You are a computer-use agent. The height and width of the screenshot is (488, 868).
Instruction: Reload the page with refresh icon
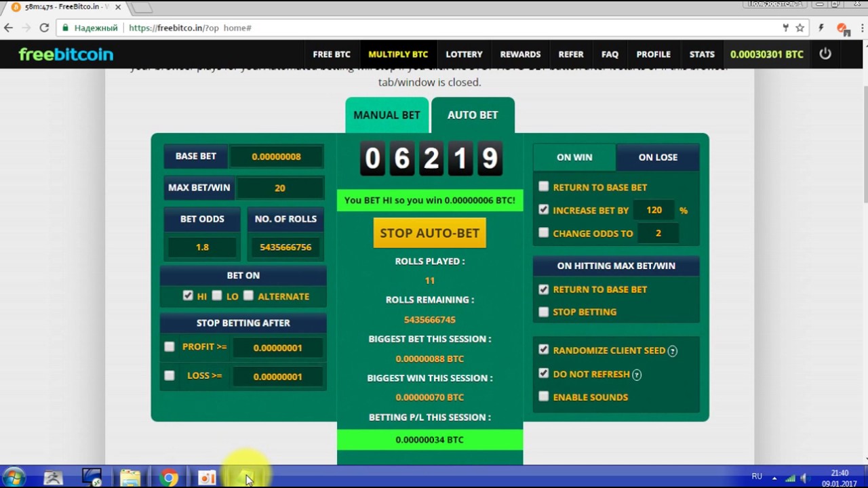point(44,28)
